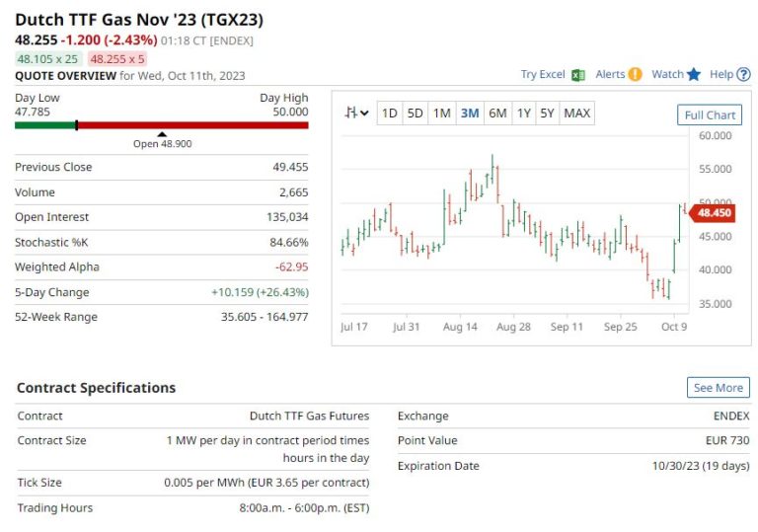Select the 1Y chart period
This screenshot has height=532, width=758.
point(523,114)
